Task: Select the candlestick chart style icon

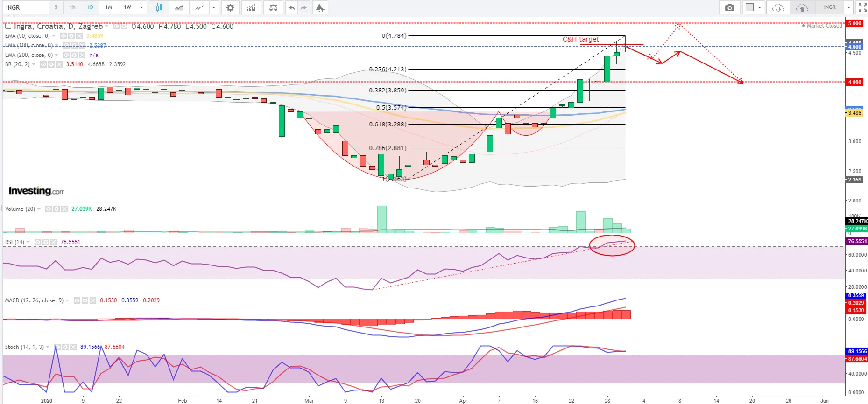Action: (159, 7)
